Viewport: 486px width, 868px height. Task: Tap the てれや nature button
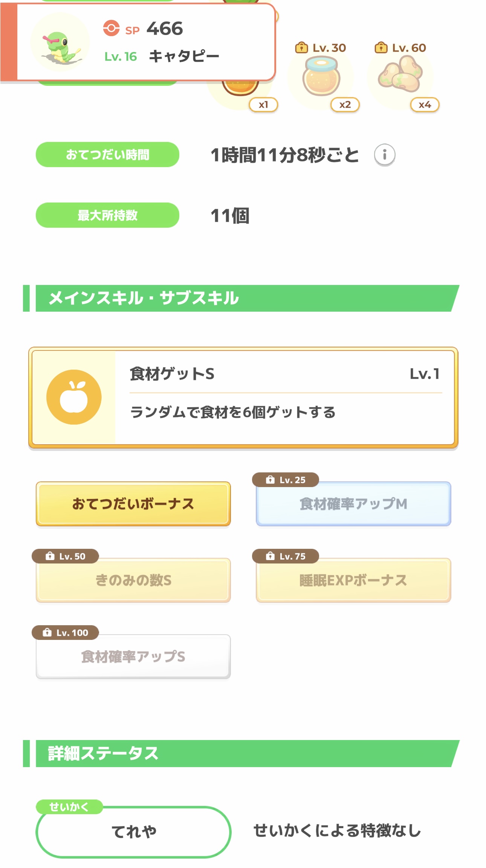click(133, 831)
